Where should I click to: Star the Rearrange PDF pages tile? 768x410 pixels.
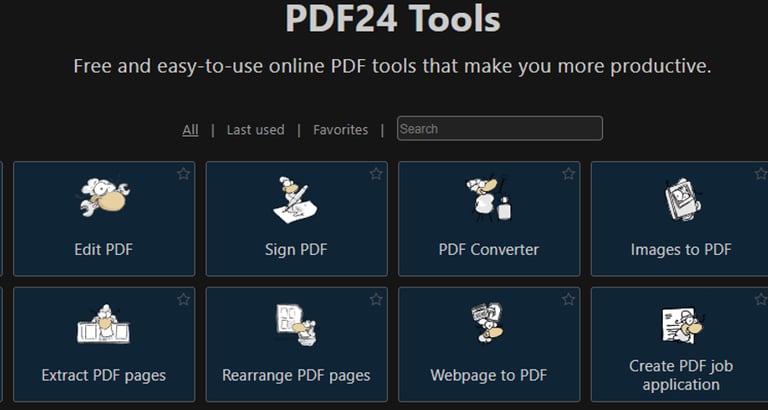click(x=376, y=299)
